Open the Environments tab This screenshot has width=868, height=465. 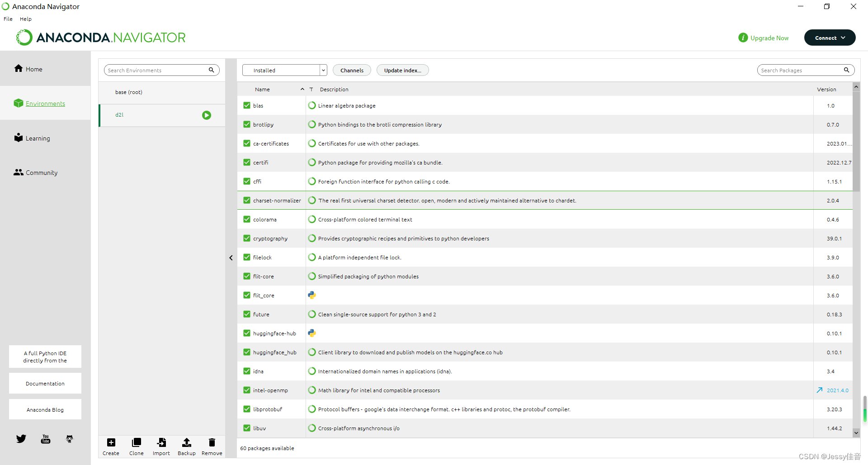pyautogui.click(x=45, y=103)
